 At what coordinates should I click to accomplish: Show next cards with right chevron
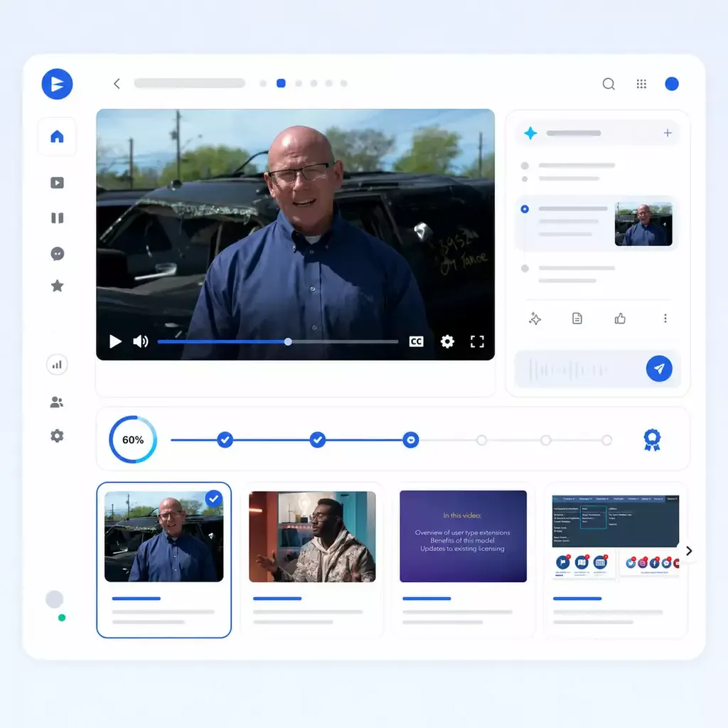coord(689,551)
